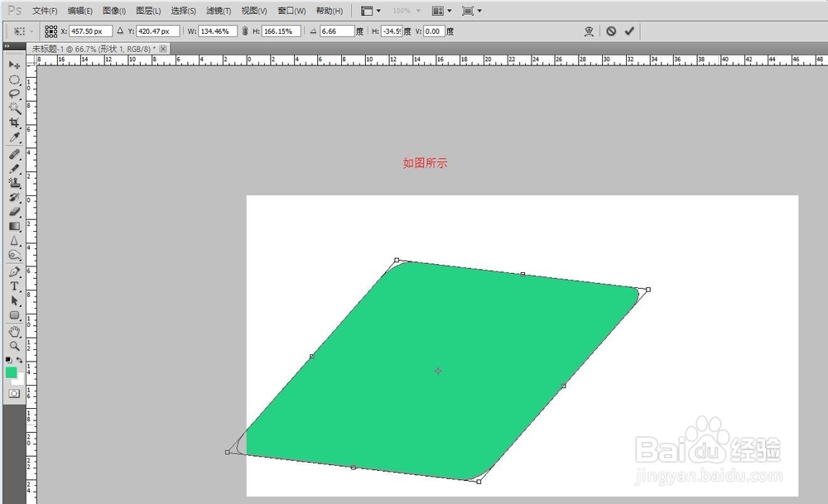This screenshot has height=504, width=828.
Task: Select the Zoom tool
Action: 14,346
